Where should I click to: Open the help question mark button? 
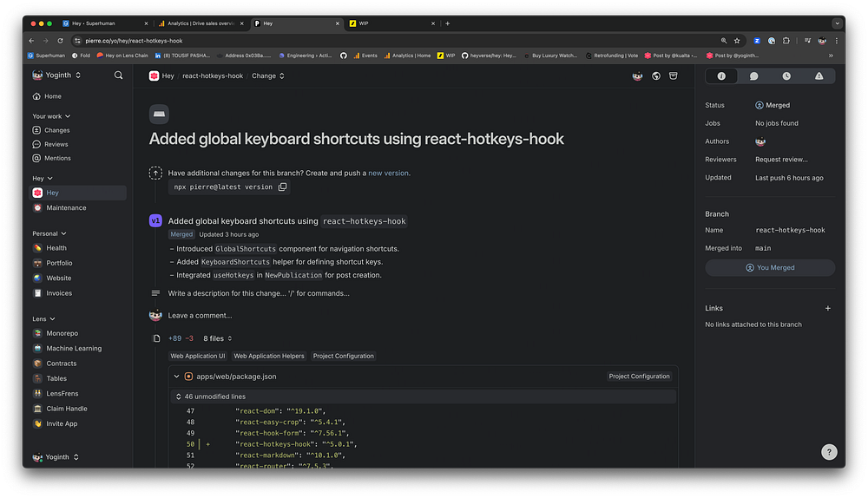click(829, 452)
